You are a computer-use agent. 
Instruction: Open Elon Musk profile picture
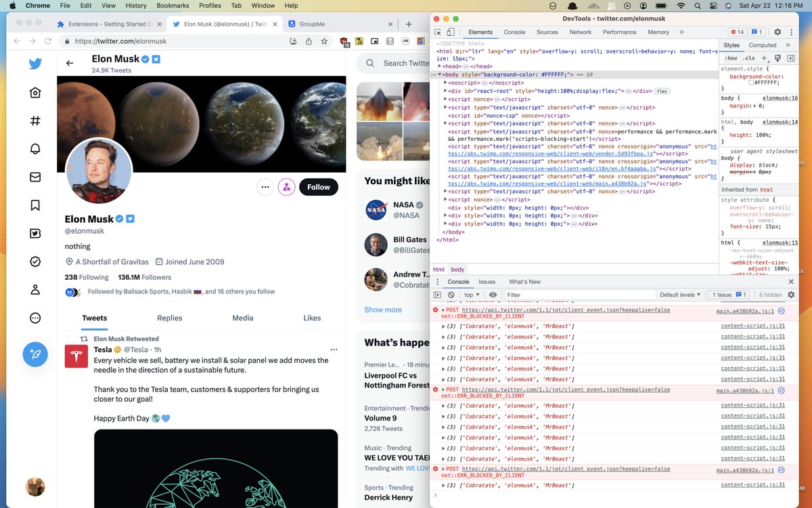[x=99, y=171]
